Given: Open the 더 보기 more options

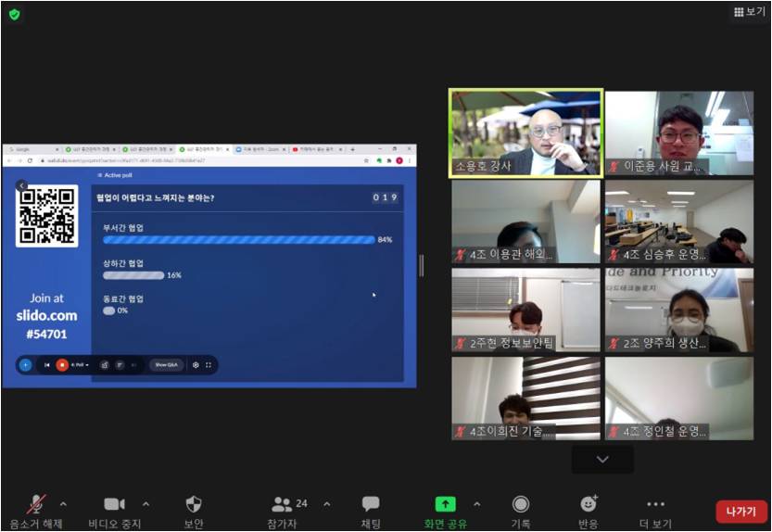Looking at the screenshot, I should [655, 505].
